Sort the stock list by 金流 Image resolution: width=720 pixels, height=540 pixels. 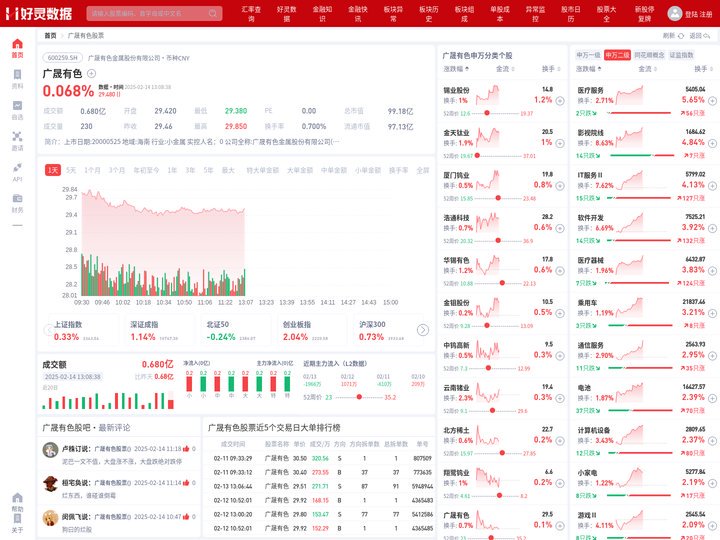point(505,69)
